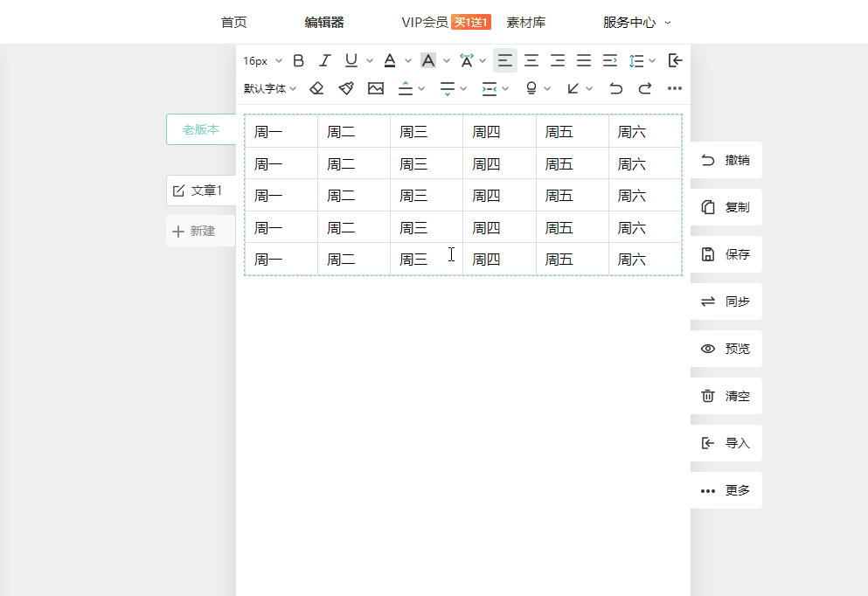Click the undo arrow in editor toolbar
Screen dimensions: 868x596
[615, 88]
